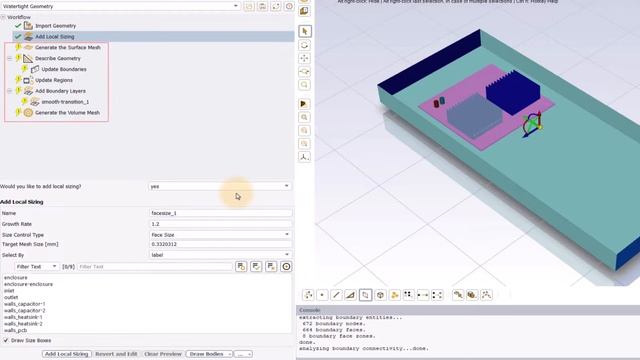640x360 pixels.
Task: Click the fit-to-window zoom magnifier icon
Action: 304,118
